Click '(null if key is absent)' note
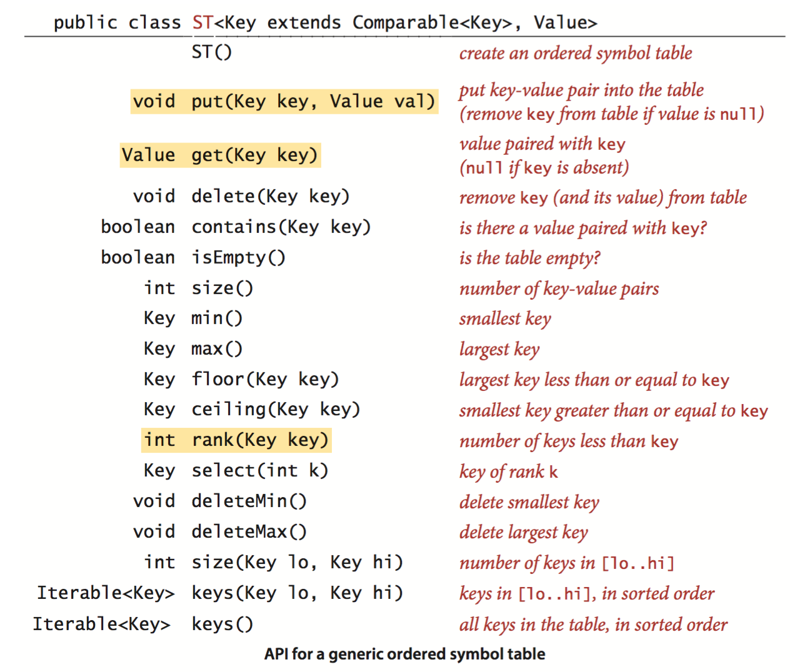The height and width of the screenshot is (672, 800). tap(544, 167)
